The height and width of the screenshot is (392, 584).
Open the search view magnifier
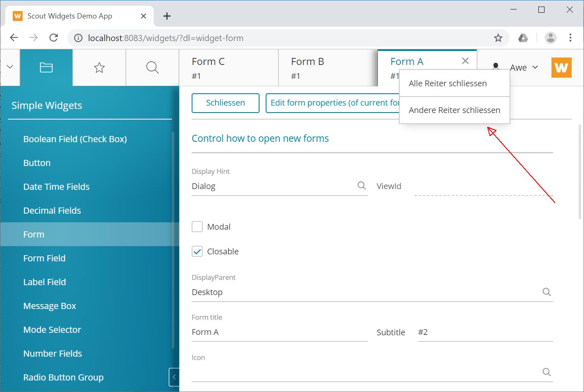[152, 67]
